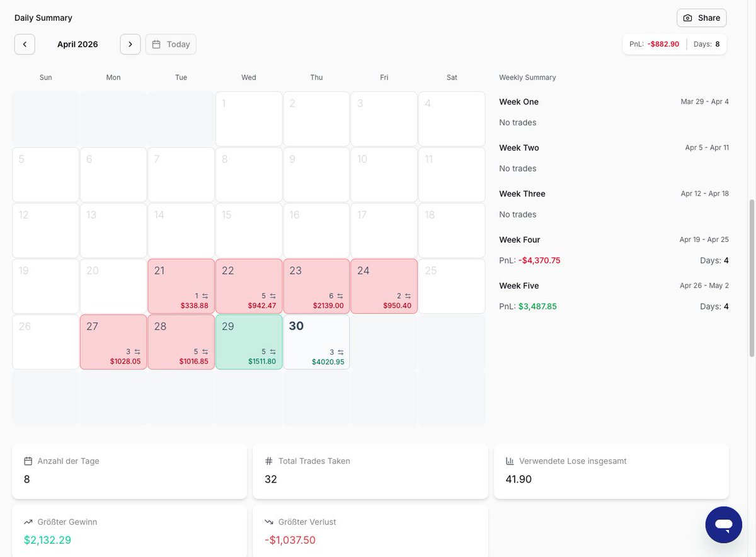Open April 28 day cell
This screenshot has height=557, width=756.
pyautogui.click(x=181, y=342)
